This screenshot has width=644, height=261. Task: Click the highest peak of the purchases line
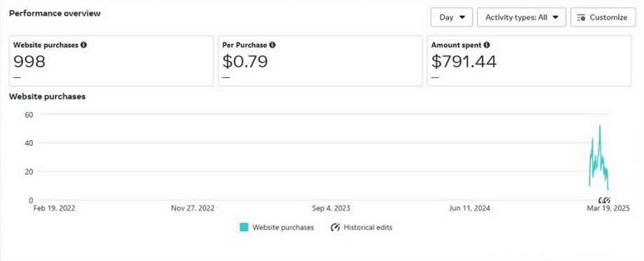tap(600, 126)
